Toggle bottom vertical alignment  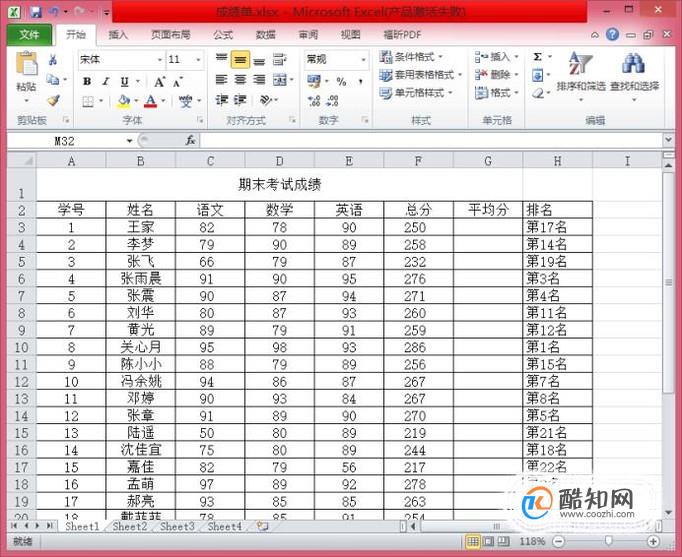[x=259, y=60]
